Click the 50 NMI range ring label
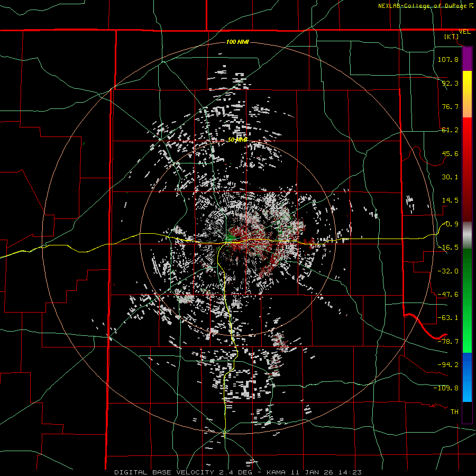 [x=237, y=140]
